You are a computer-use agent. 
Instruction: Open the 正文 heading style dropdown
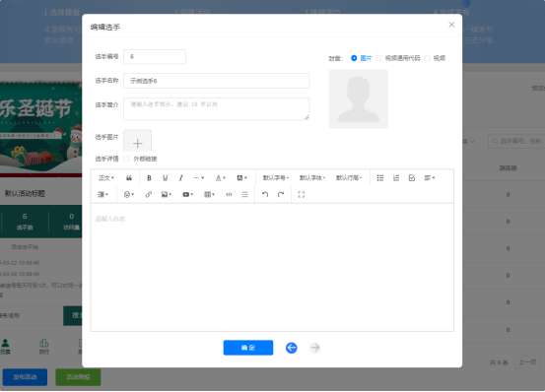(x=106, y=178)
